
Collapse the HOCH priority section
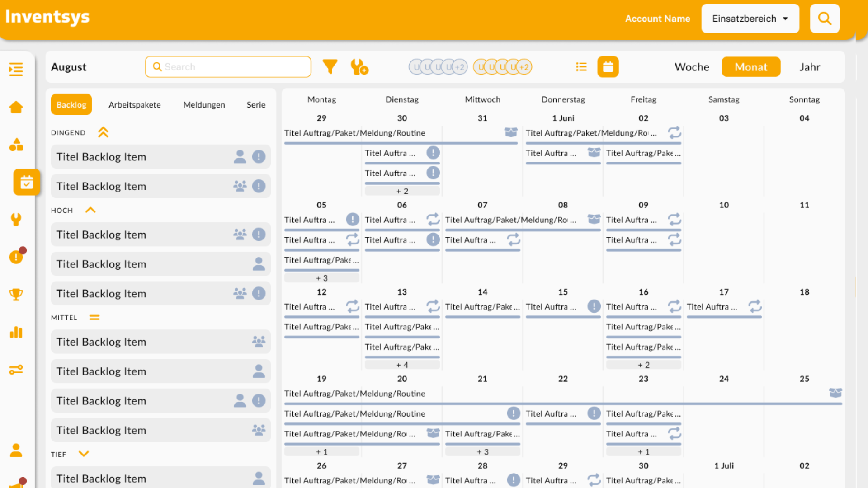click(90, 210)
